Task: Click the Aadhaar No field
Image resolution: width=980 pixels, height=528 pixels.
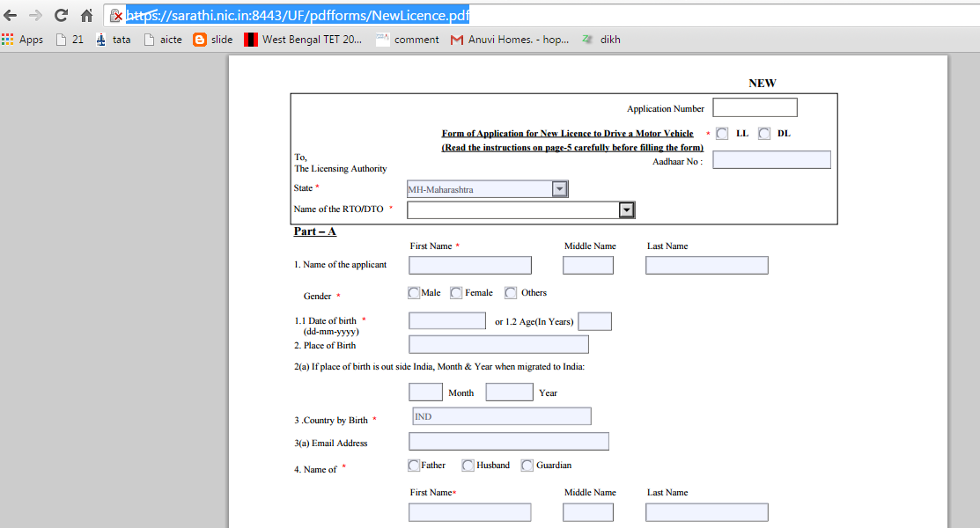Action: 772,160
